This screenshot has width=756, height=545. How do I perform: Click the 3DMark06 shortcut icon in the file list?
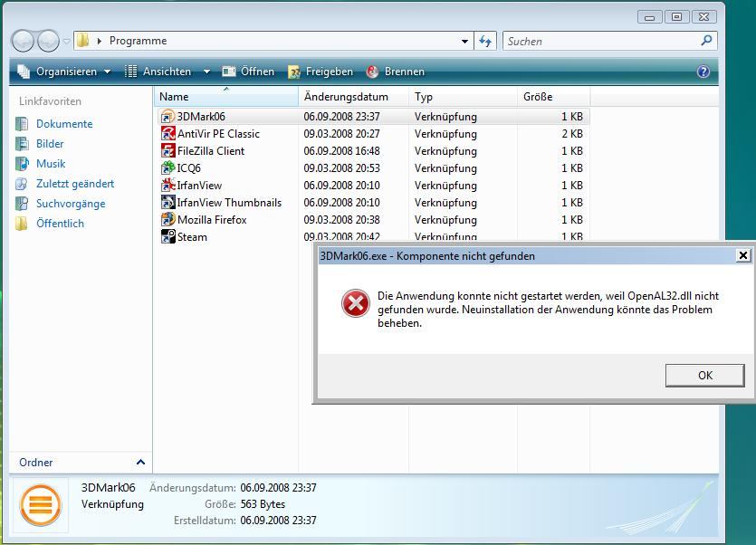click(167, 117)
